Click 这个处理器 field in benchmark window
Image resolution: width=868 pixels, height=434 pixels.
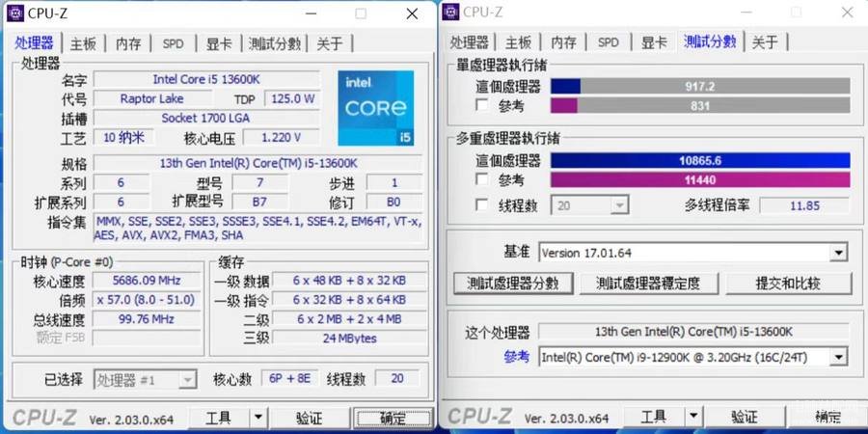point(693,332)
